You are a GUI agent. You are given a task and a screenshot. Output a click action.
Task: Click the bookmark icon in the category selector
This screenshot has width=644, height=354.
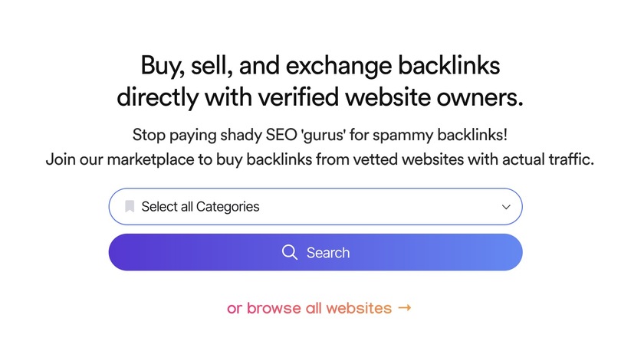click(x=130, y=206)
